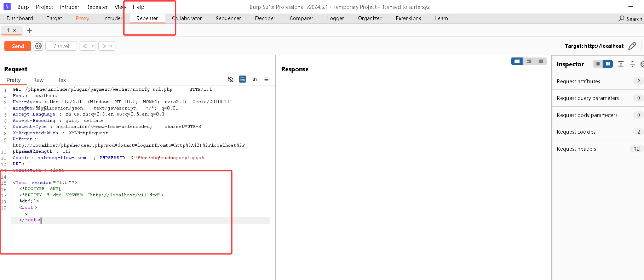Click the PHPSESSID cookie value text
Viewport: 644px width, 280px height.
pos(167,158)
